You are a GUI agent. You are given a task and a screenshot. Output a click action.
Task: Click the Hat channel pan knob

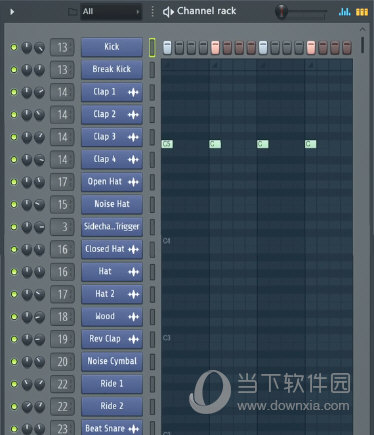[27, 272]
